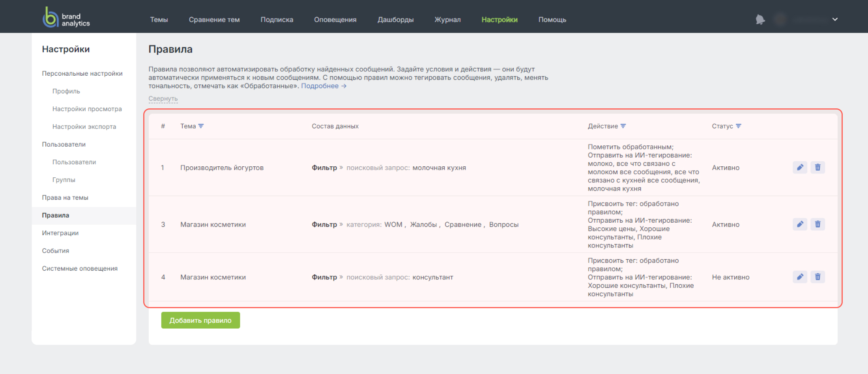Click the # column header

pyautogui.click(x=163, y=126)
